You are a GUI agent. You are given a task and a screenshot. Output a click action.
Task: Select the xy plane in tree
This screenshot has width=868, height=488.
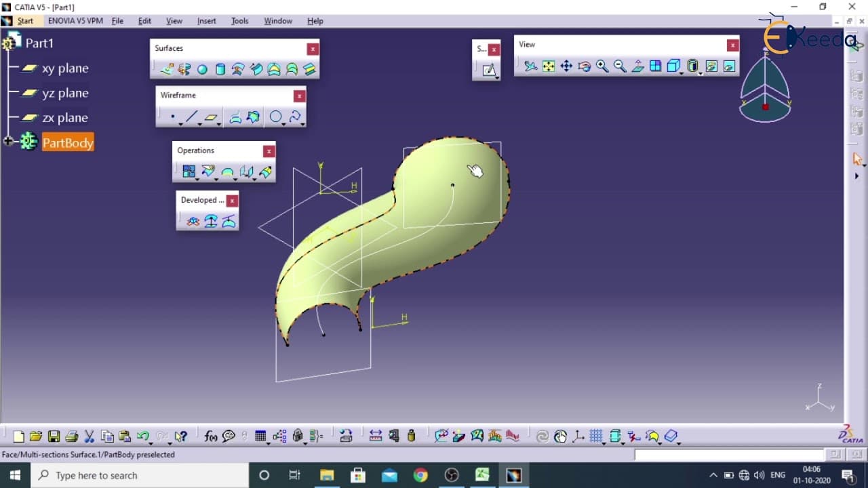(x=65, y=68)
